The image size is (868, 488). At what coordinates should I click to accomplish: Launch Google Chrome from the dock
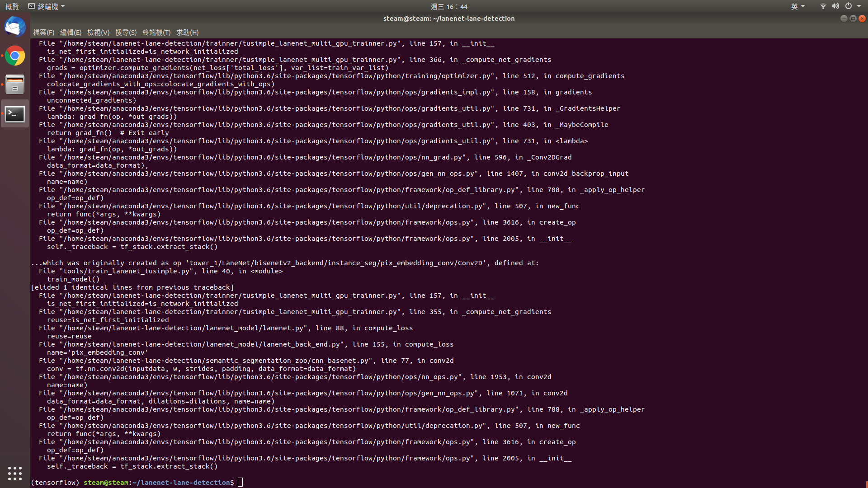pyautogui.click(x=15, y=56)
